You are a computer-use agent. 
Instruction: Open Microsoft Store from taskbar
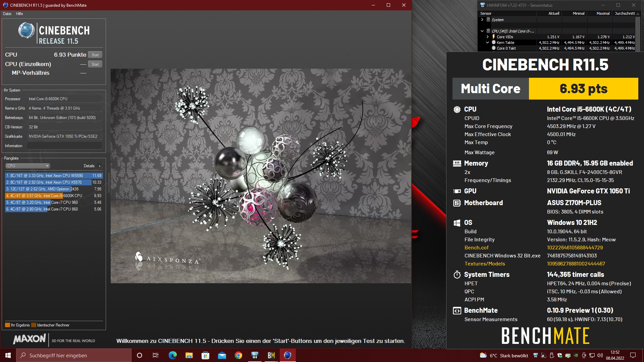(x=205, y=355)
